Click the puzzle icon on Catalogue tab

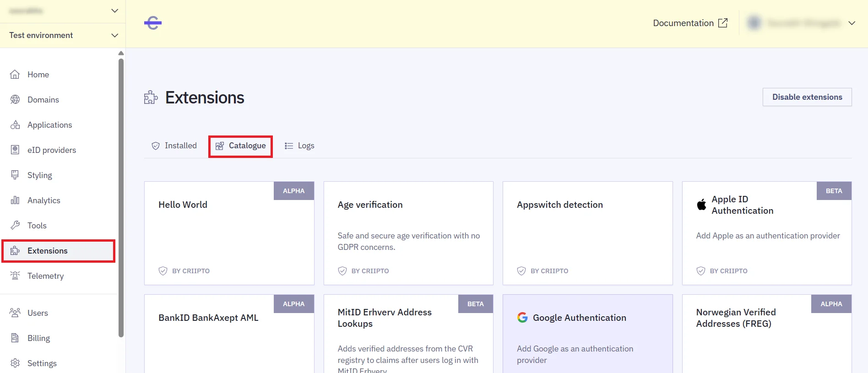[x=220, y=146]
